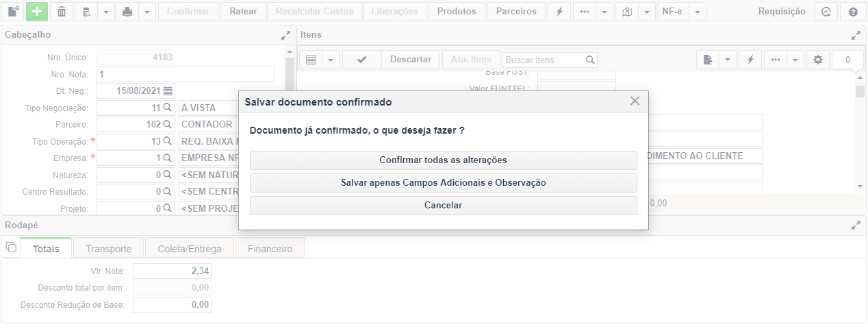
Task: Click Salvar apenas Campos Adicionais e Observação
Action: 443,183
